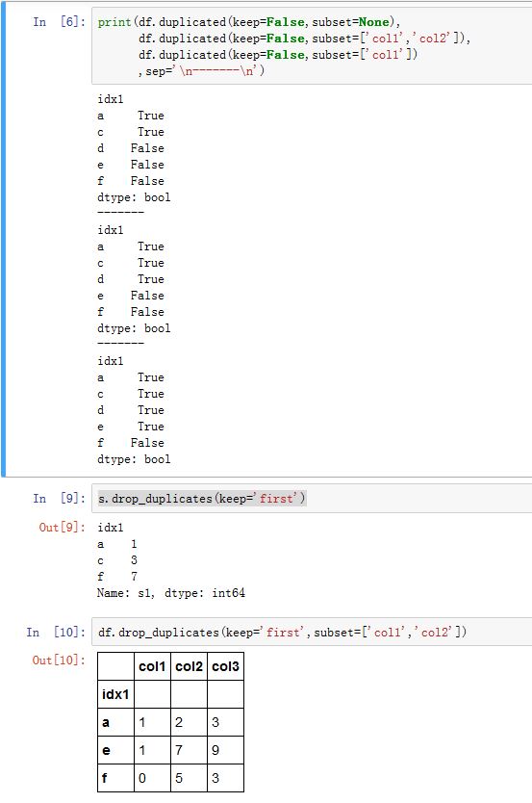Click the 'a 1' line in Out[9]
The height and width of the screenshot is (803, 532).
[x=117, y=544]
